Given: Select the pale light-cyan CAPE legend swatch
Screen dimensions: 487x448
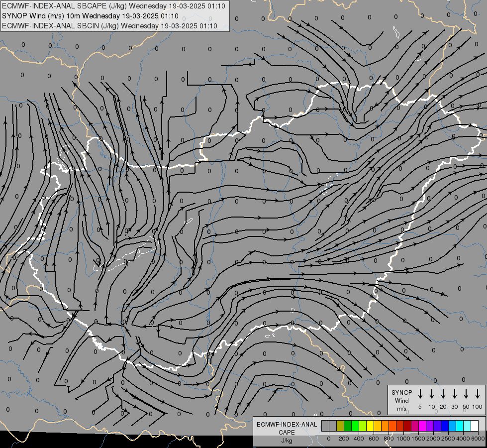Looking at the screenshot, I should tap(468, 426).
